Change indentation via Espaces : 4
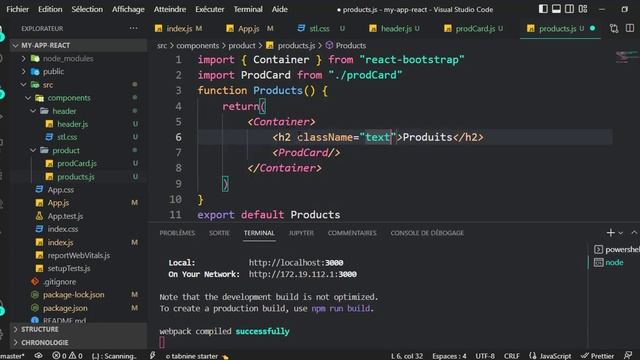Viewport: 640px width, 360px height. tap(449, 356)
